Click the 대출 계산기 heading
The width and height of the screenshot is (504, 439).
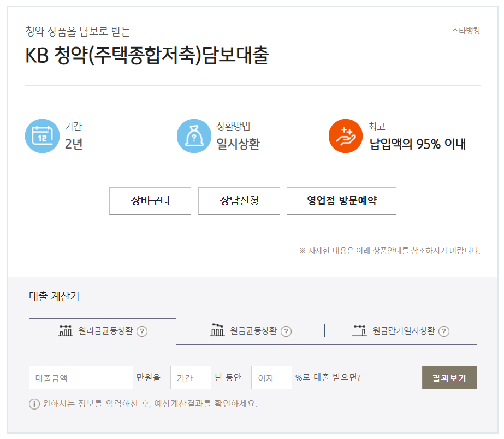54,296
